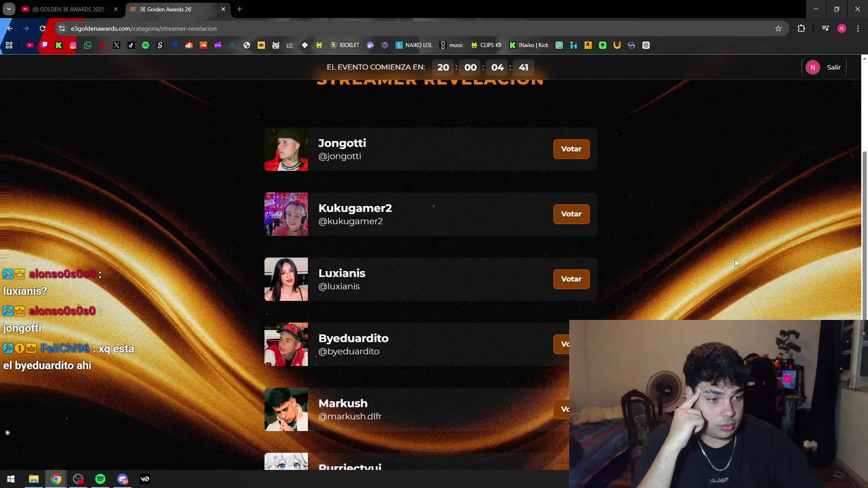Open Discord from the taskbar
This screenshot has height=488, width=868.
tap(123, 479)
